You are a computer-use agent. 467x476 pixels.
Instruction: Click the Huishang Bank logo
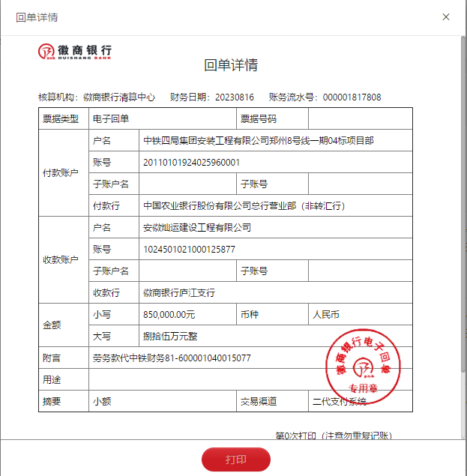[x=75, y=52]
